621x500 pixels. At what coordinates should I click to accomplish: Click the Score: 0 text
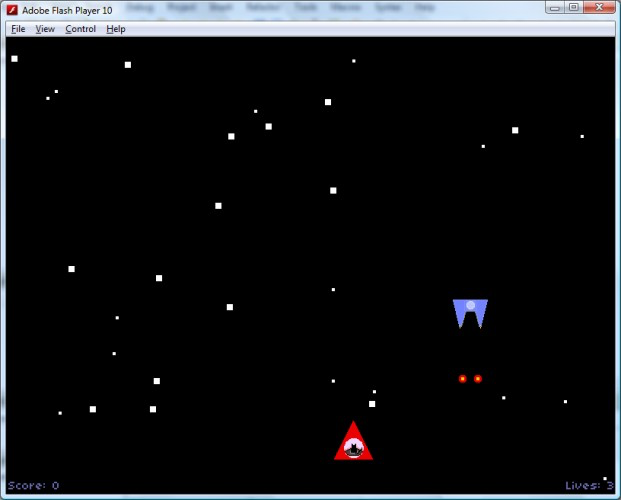tap(33, 485)
